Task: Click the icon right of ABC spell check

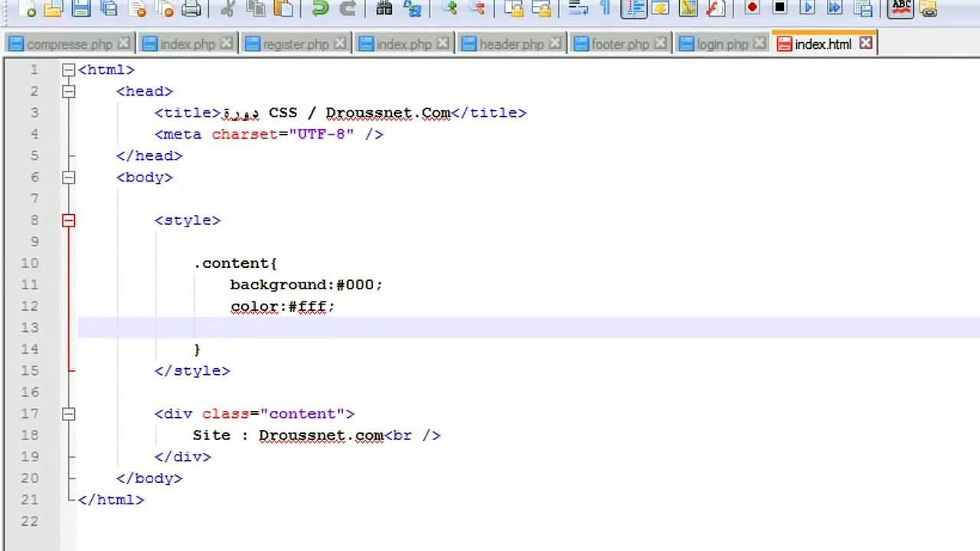Action: point(928,8)
